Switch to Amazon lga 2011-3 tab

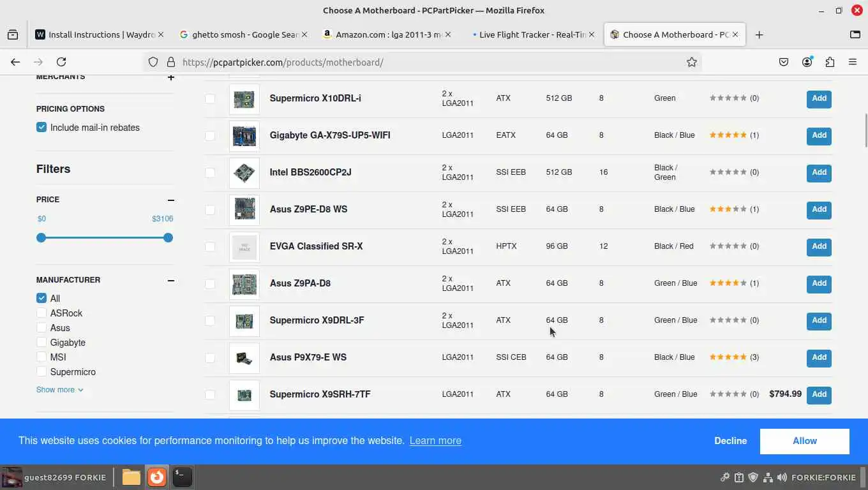point(387,34)
